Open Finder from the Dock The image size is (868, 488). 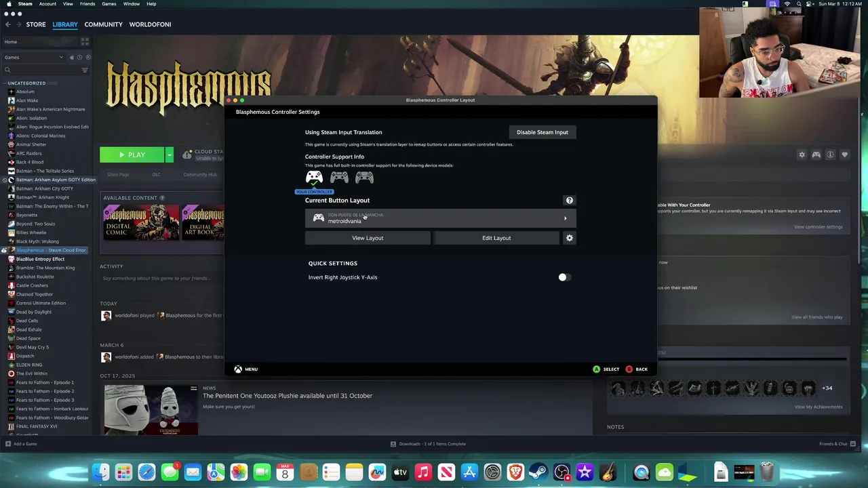click(x=100, y=472)
